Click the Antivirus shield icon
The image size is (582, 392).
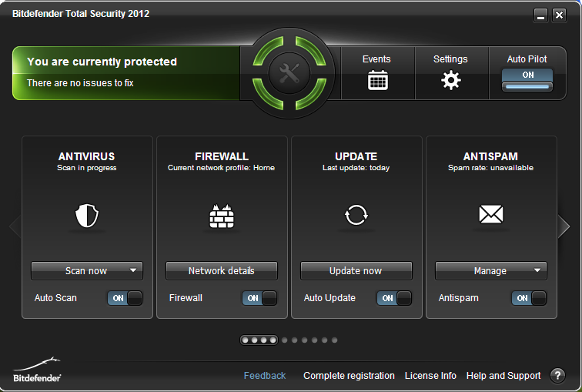point(87,216)
